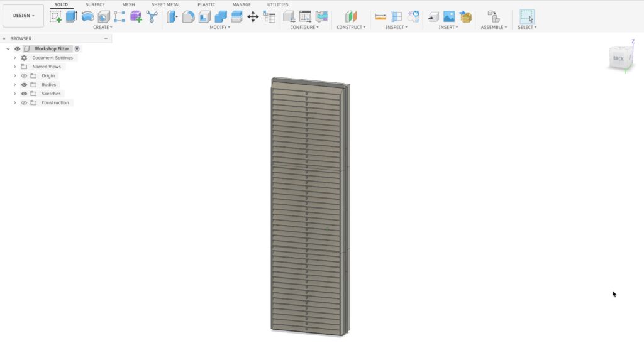
Task: Open the Change Parameters table icon
Action: [x=269, y=17]
